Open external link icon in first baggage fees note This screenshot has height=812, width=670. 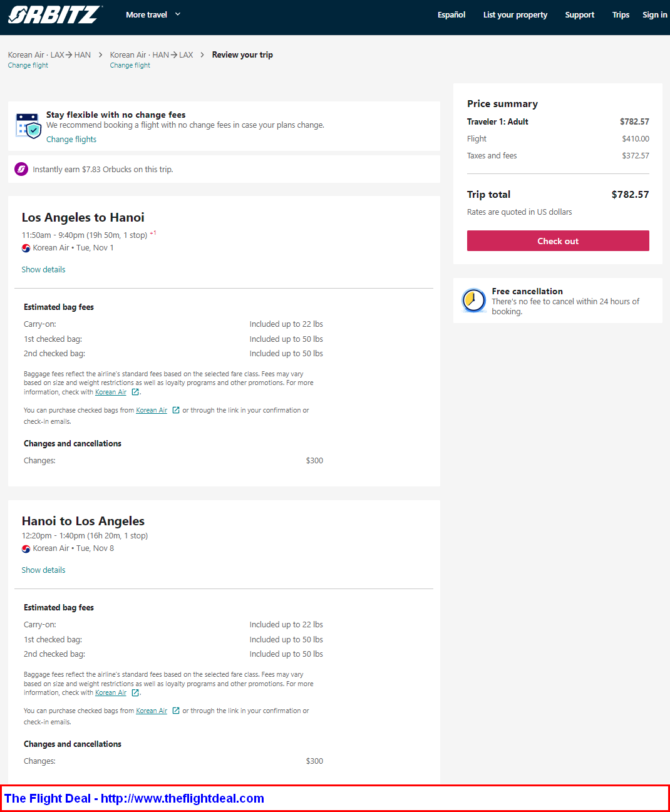pyautogui.click(x=135, y=392)
